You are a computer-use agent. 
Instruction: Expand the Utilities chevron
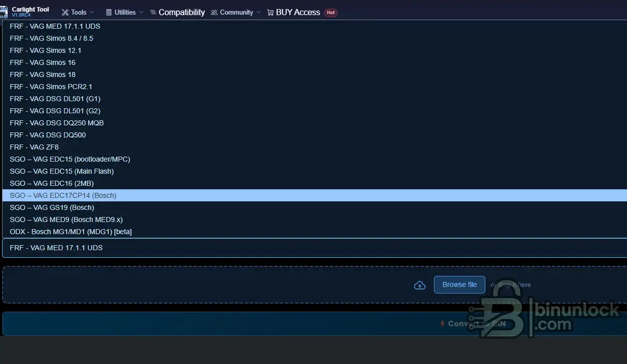click(141, 12)
